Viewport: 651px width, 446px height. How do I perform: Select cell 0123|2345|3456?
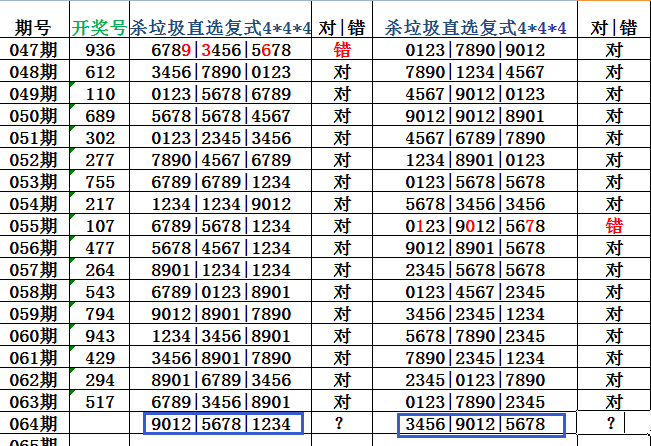[x=221, y=138]
